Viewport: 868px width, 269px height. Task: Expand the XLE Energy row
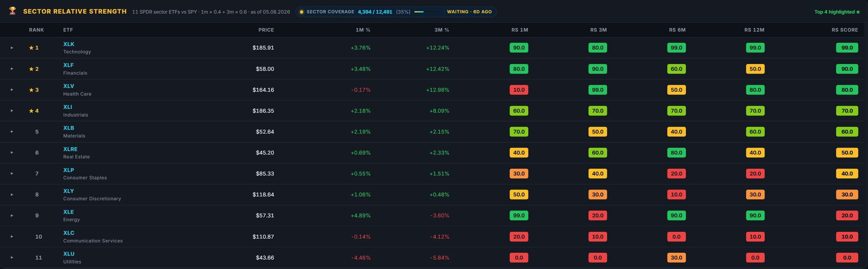12,215
